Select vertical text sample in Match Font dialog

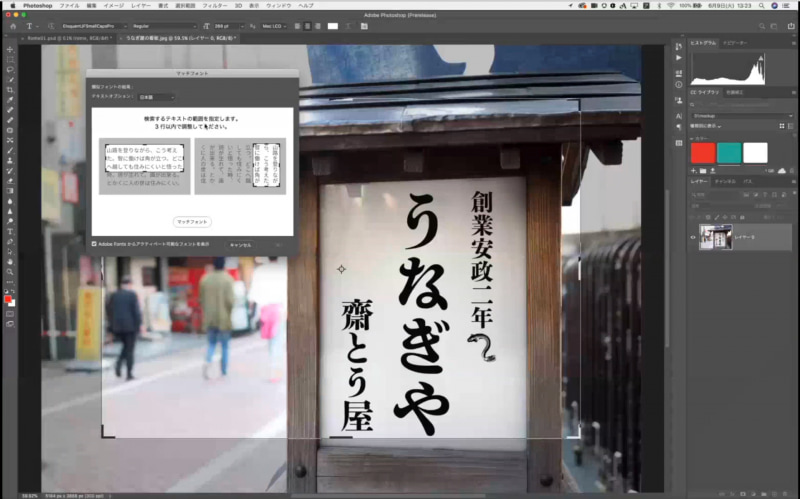click(x=240, y=166)
